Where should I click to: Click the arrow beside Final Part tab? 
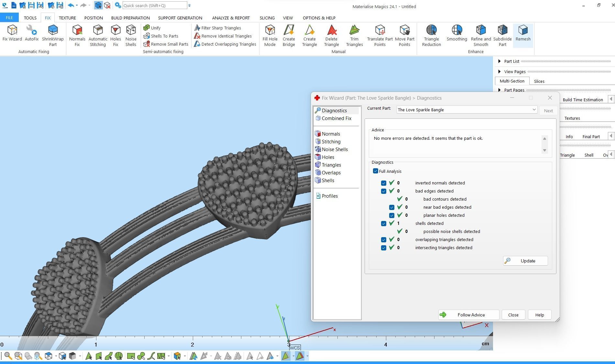click(x=611, y=136)
